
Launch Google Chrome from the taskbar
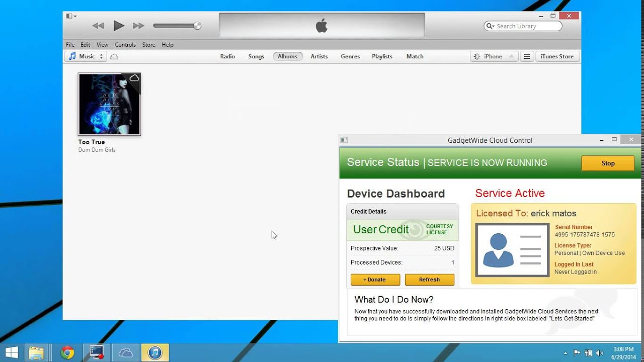(x=67, y=353)
